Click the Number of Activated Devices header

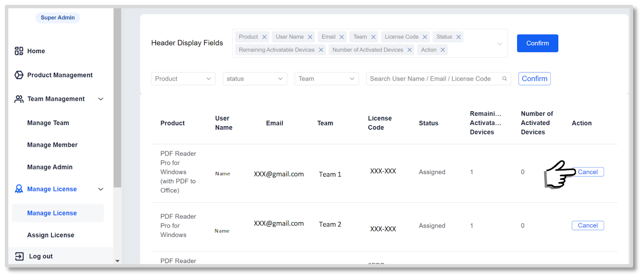[x=537, y=123]
